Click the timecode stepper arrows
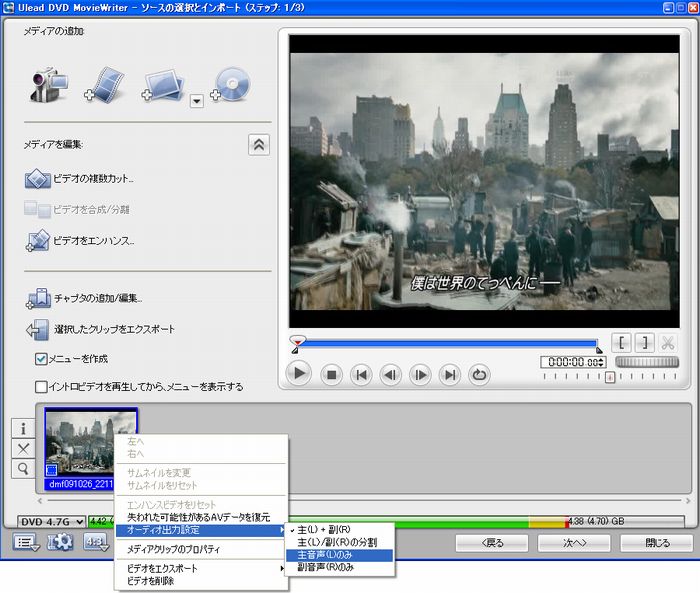 tap(602, 362)
